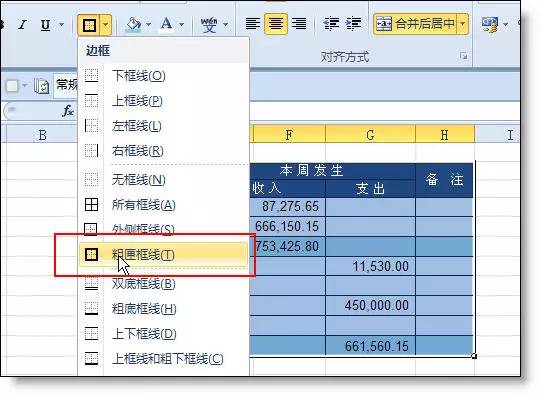Click the insert function fx button
Screen dimensions: 542x398
click(68, 111)
